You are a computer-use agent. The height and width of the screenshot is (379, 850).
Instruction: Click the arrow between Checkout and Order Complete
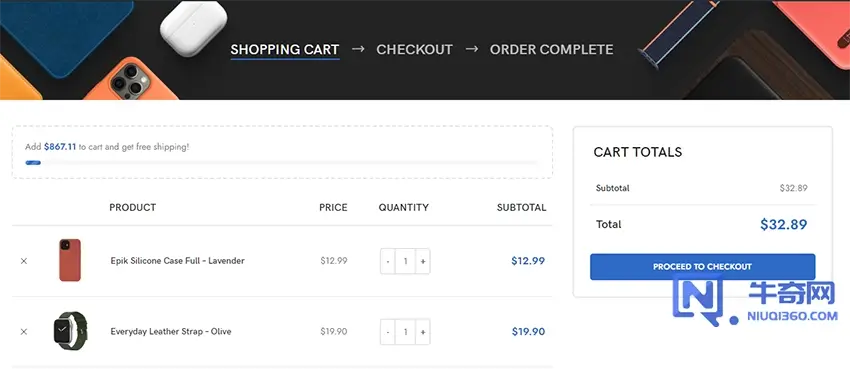coord(472,49)
